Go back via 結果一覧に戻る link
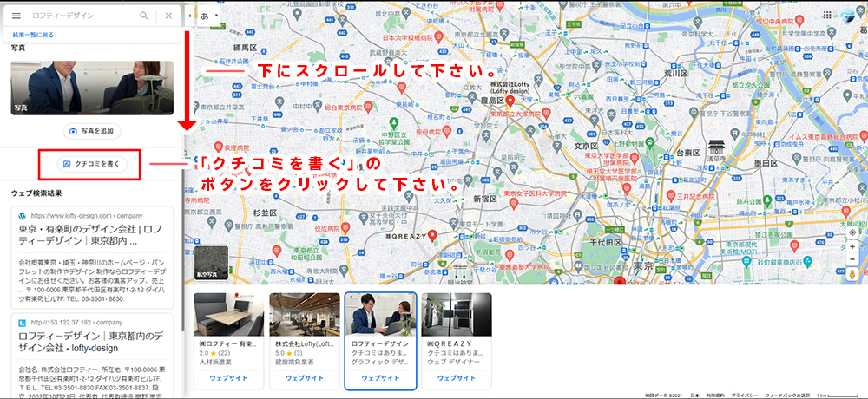Image resolution: width=868 pixels, height=399 pixels. click(33, 35)
